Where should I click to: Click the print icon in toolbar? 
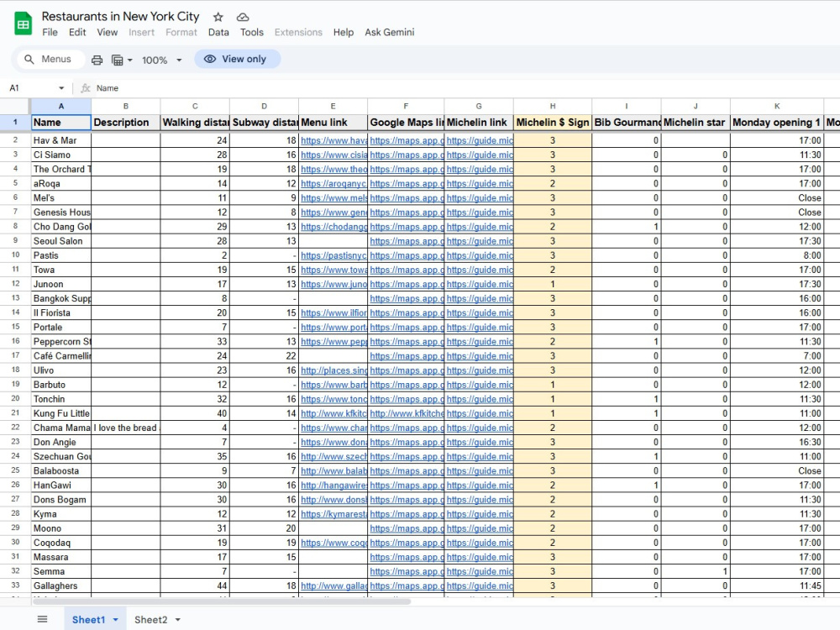click(97, 60)
